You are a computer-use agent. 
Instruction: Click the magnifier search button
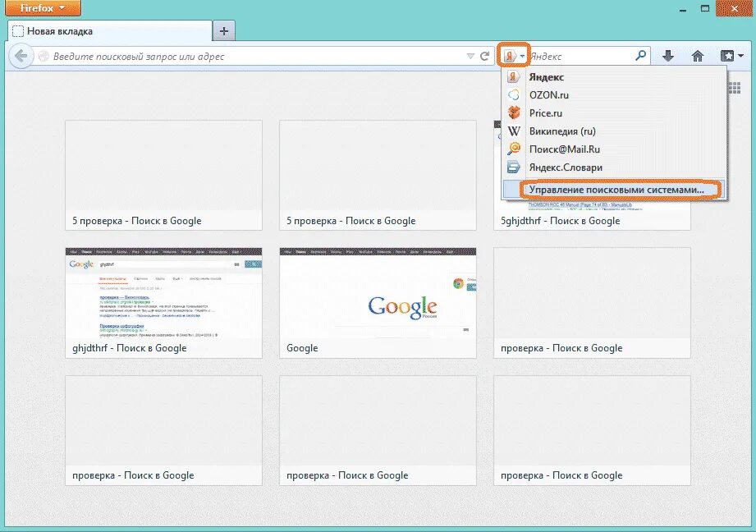click(x=641, y=56)
